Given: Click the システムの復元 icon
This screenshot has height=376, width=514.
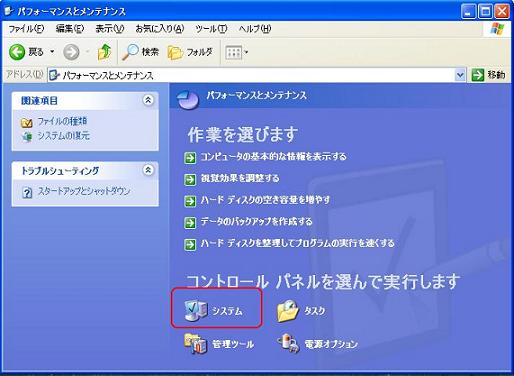Looking at the screenshot, I should [27, 136].
